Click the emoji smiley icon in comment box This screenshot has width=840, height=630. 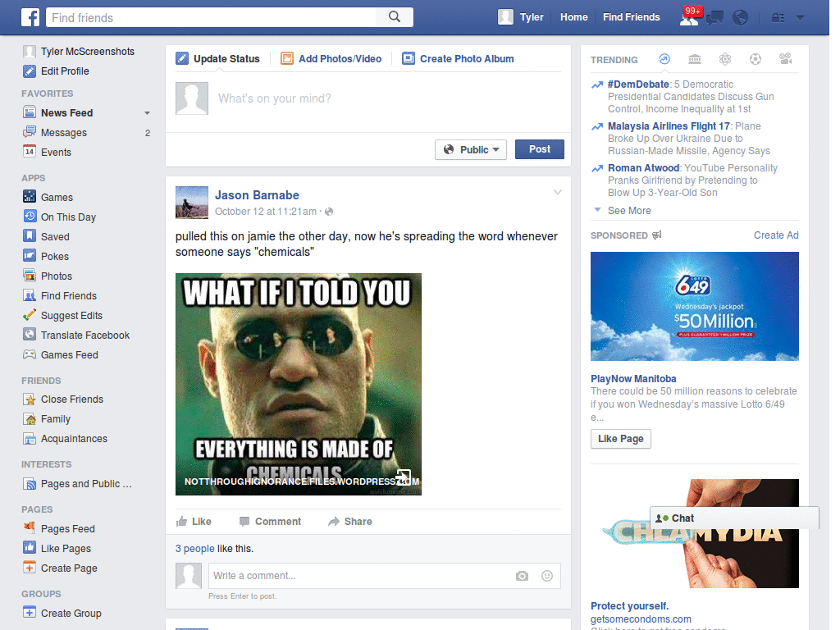[547, 576]
